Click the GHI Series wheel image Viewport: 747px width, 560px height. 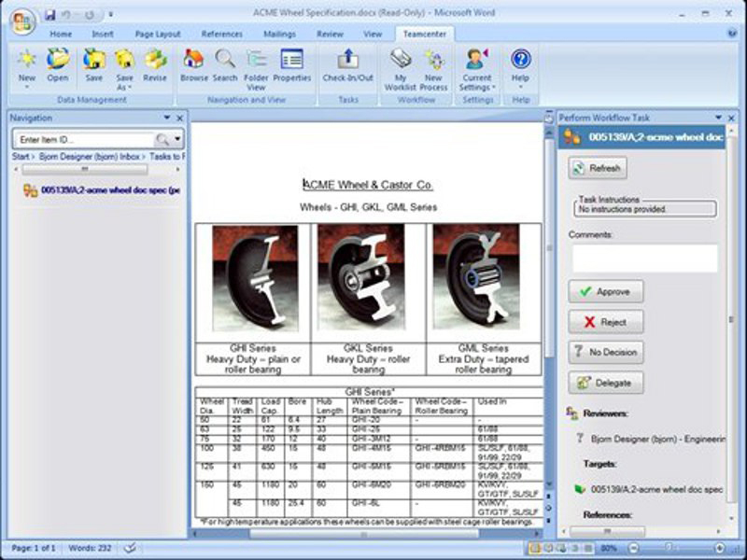tap(255, 278)
